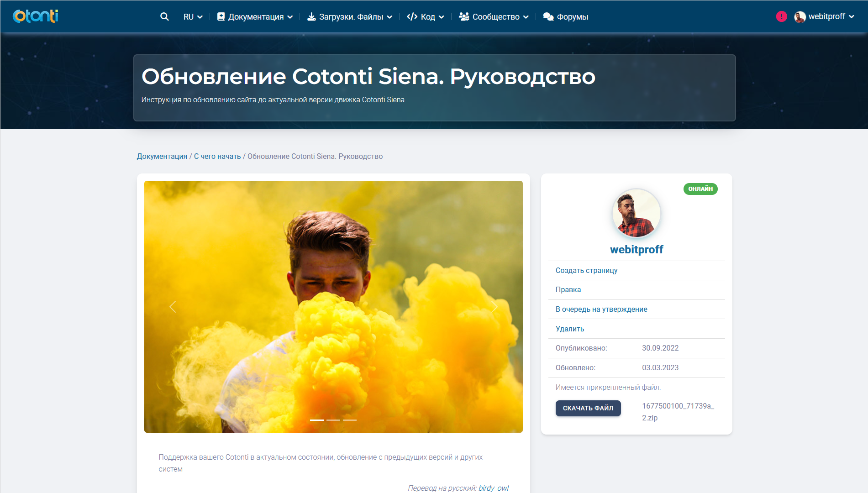The image size is (868, 493).
Task: Click Правка link
Action: pyautogui.click(x=568, y=289)
